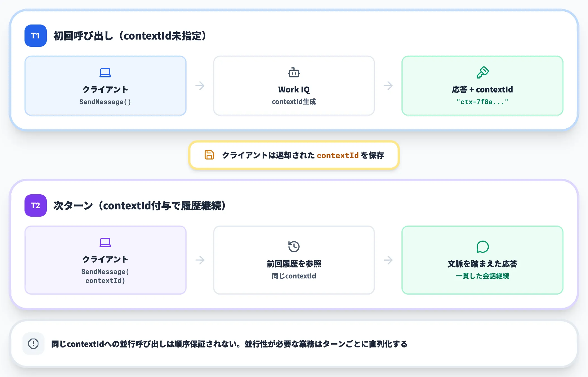Click the orange contextId word in the yellow banner
This screenshot has width=588, height=377.
tap(338, 155)
